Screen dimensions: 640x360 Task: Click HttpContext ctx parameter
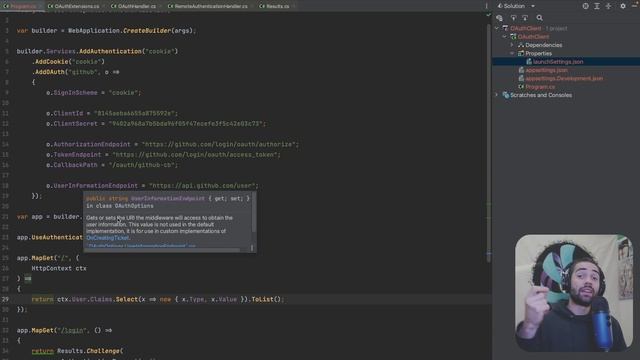click(59, 269)
